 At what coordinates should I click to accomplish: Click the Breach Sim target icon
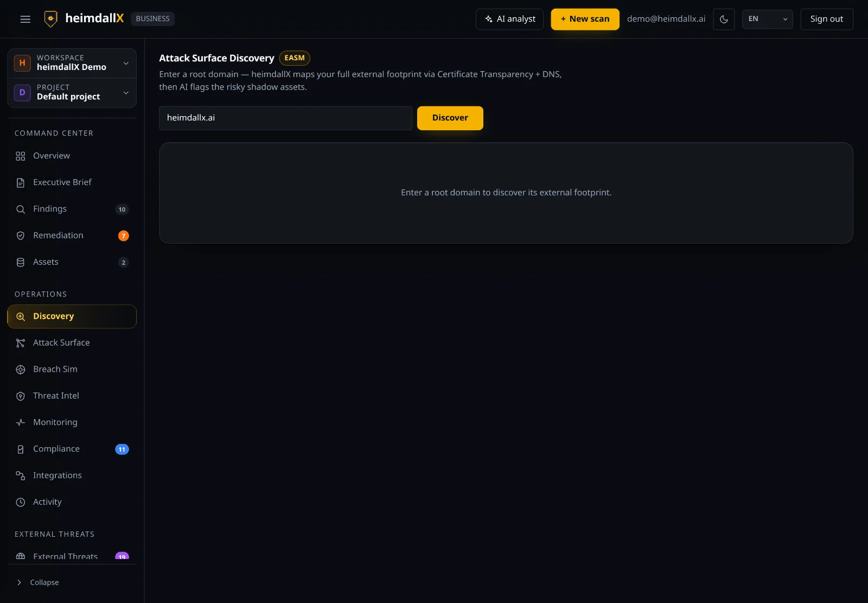(21, 370)
